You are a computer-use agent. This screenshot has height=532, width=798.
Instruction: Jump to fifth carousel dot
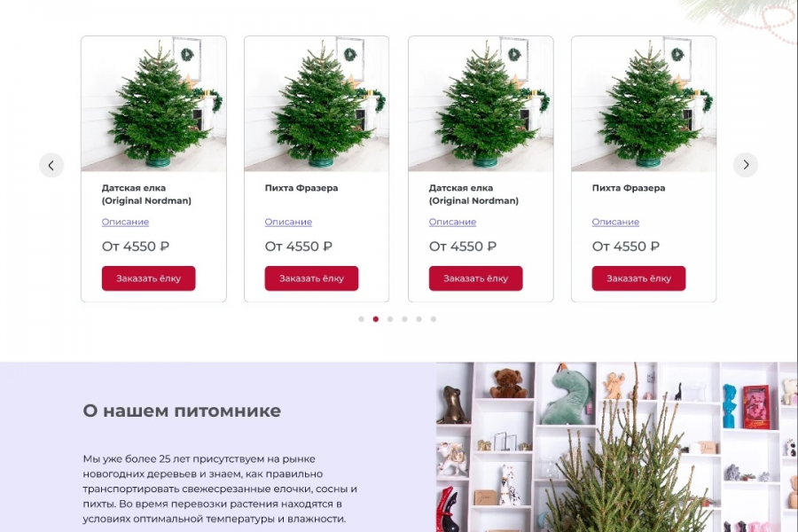tap(419, 319)
